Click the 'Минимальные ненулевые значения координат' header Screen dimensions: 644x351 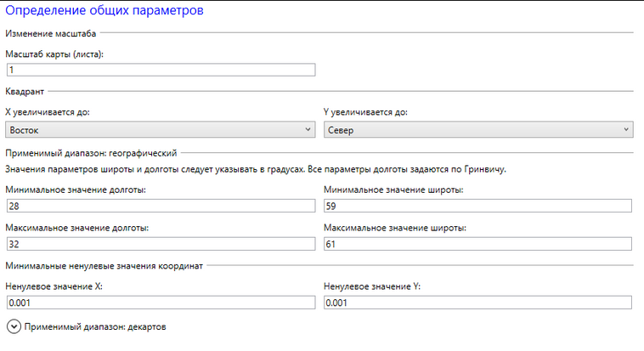click(x=104, y=266)
